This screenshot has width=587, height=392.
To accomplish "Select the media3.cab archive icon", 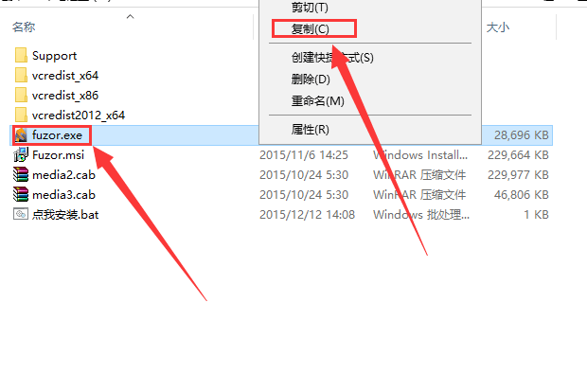I will point(21,195).
